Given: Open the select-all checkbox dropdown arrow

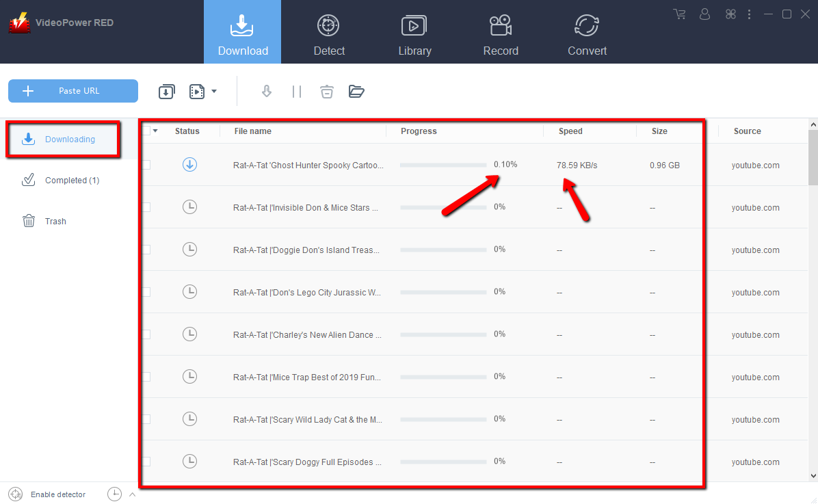Looking at the screenshot, I should [155, 131].
